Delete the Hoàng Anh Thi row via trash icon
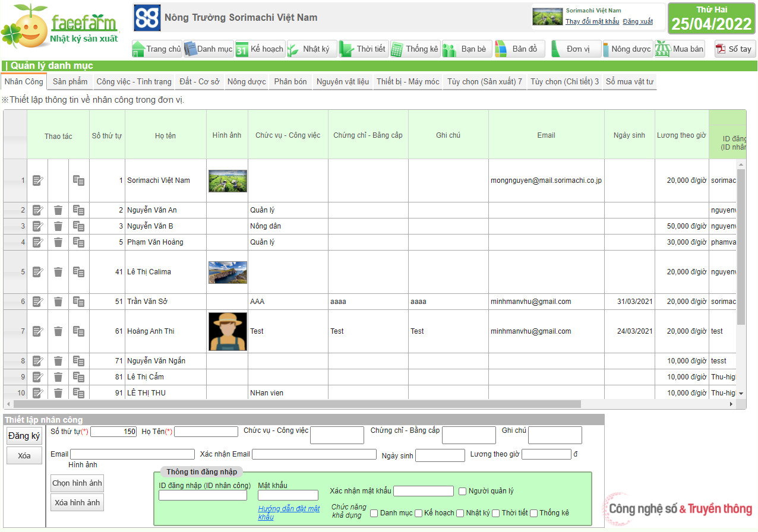Screen dimensions: 758x532 tap(58, 331)
